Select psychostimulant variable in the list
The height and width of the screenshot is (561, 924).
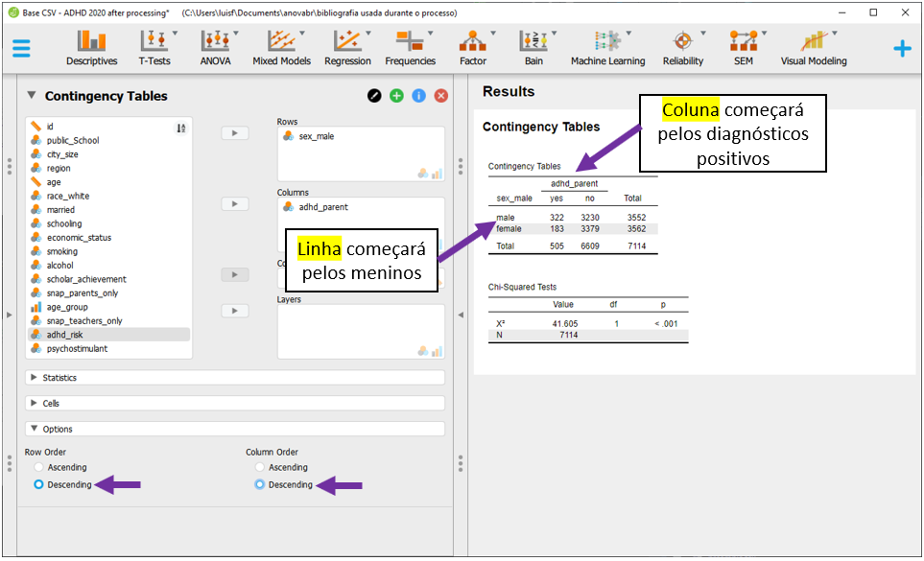[x=77, y=349]
